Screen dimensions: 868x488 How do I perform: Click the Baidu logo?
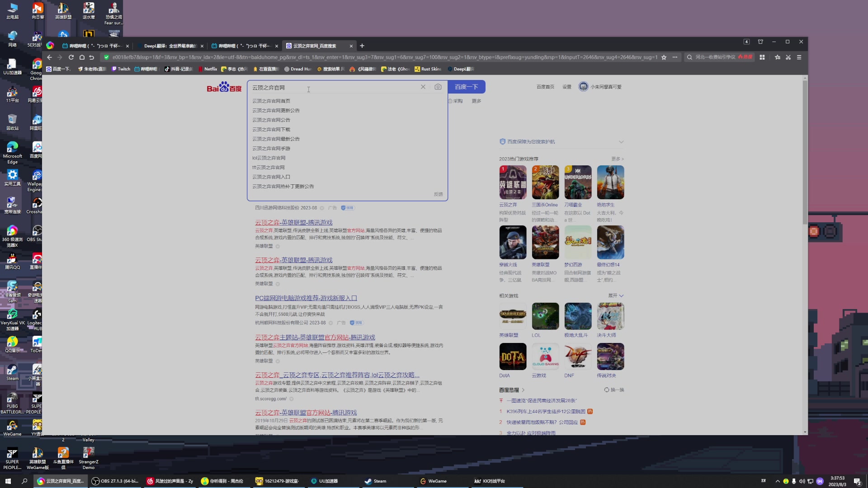[x=224, y=87]
